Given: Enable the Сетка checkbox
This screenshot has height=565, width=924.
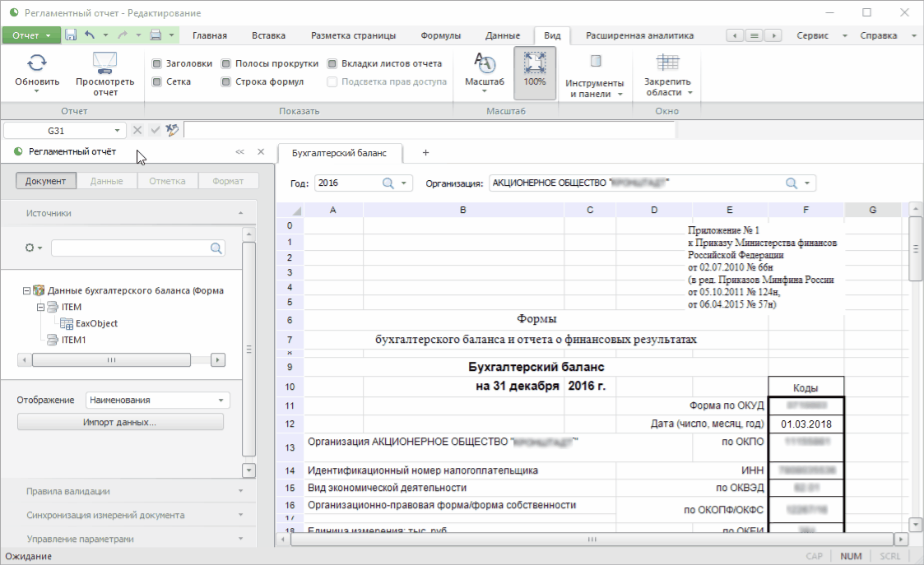Looking at the screenshot, I should [x=156, y=81].
